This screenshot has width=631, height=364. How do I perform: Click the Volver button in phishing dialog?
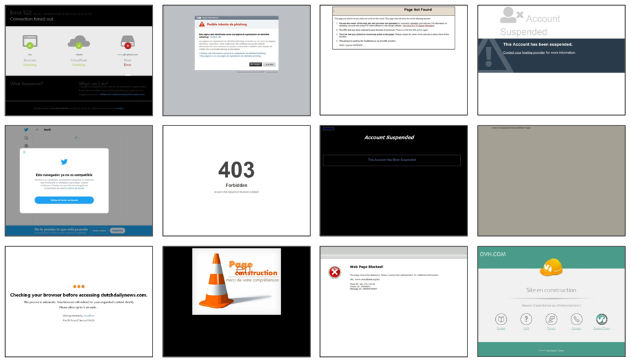(x=255, y=65)
